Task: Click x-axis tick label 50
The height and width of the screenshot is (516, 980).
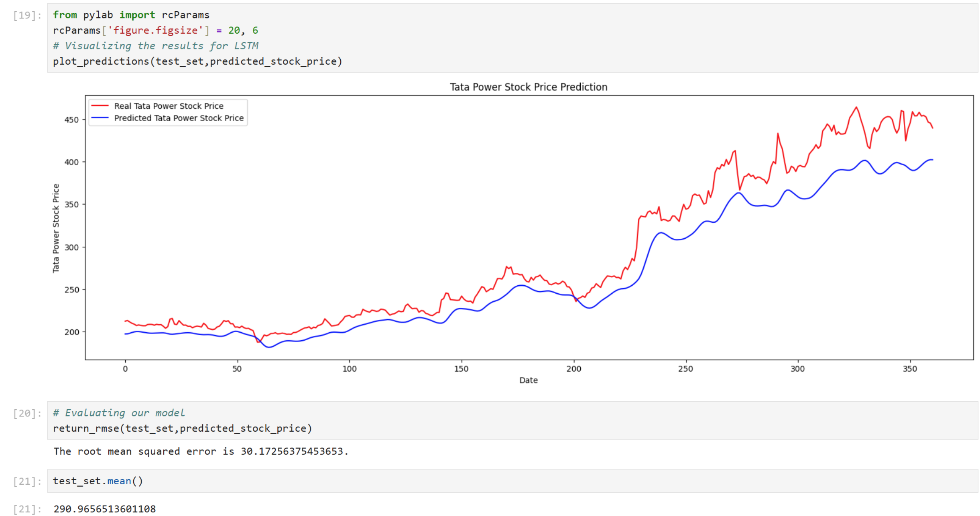Action: [x=237, y=369]
